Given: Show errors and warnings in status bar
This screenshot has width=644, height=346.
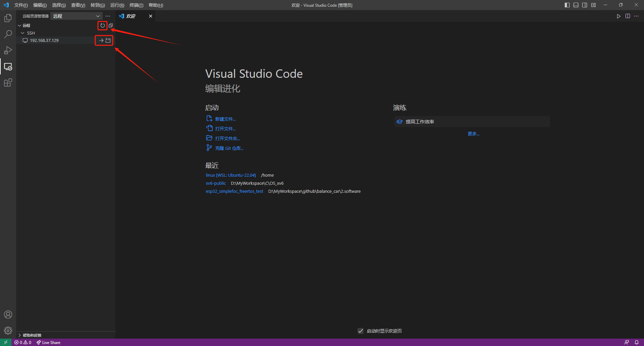Looking at the screenshot, I should click(23, 342).
